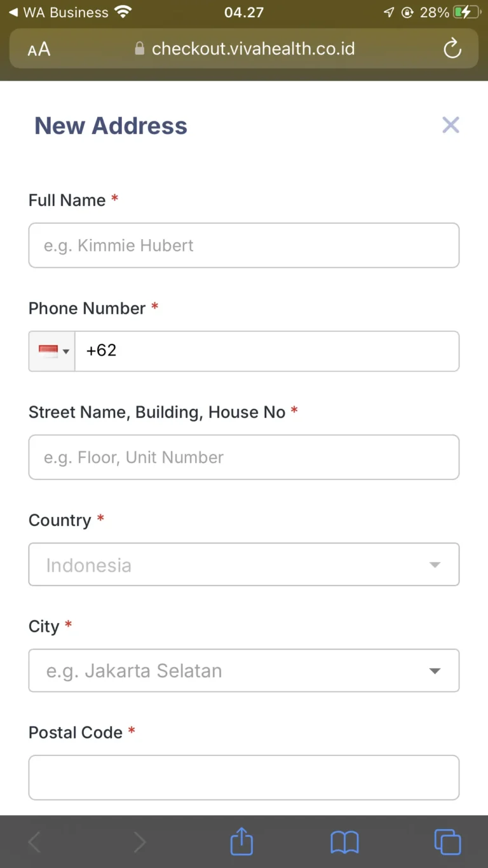
Task: Tap the forward navigation arrow
Action: (139, 842)
